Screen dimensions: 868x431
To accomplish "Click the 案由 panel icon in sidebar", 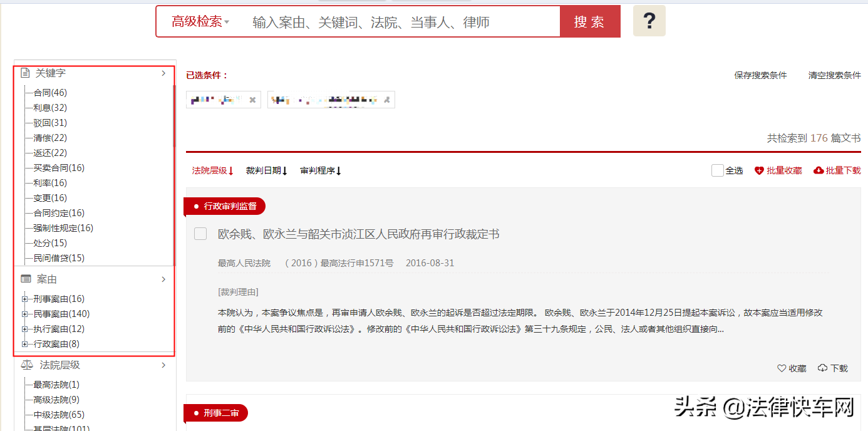I will [x=25, y=279].
